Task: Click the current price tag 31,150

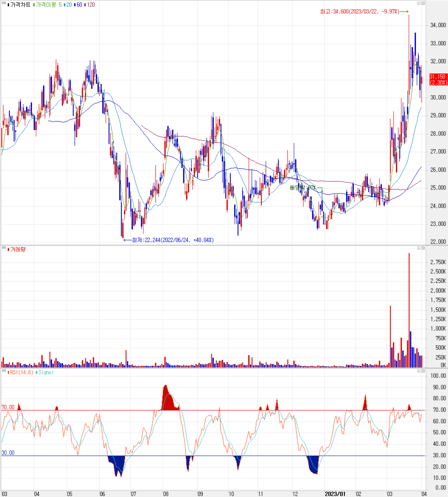Action: tap(438, 79)
